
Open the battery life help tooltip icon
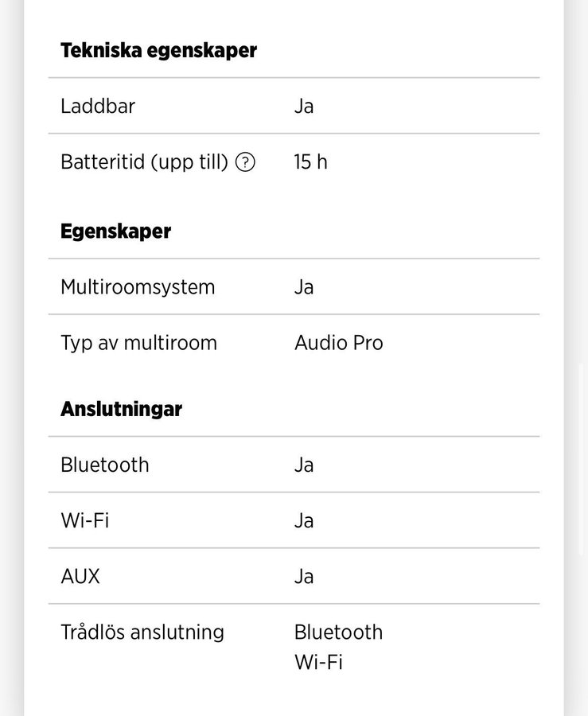point(246,162)
